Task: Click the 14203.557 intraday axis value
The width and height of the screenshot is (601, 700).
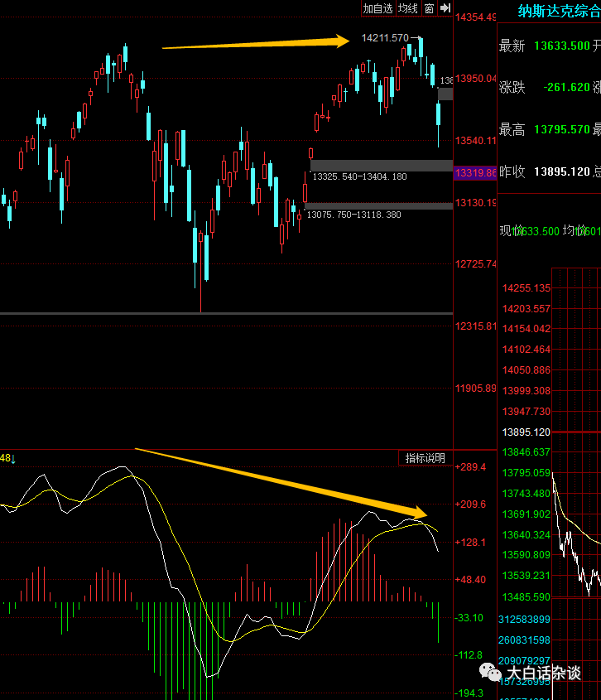Action: 526,309
